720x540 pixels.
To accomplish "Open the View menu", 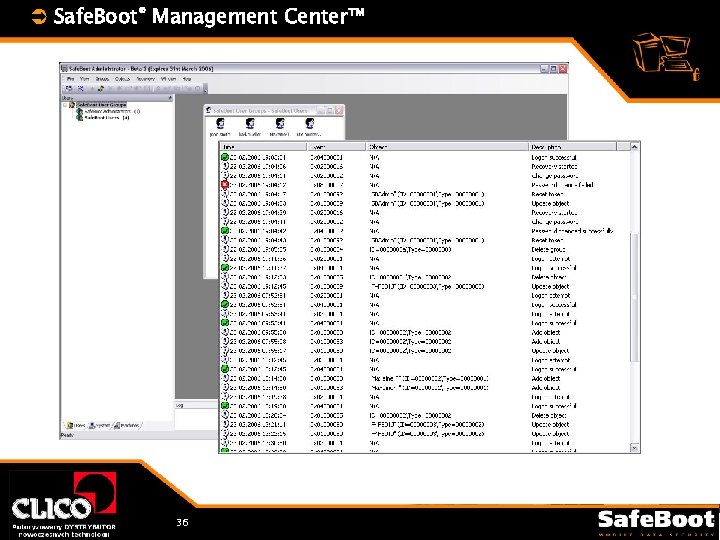I will pos(84,79).
